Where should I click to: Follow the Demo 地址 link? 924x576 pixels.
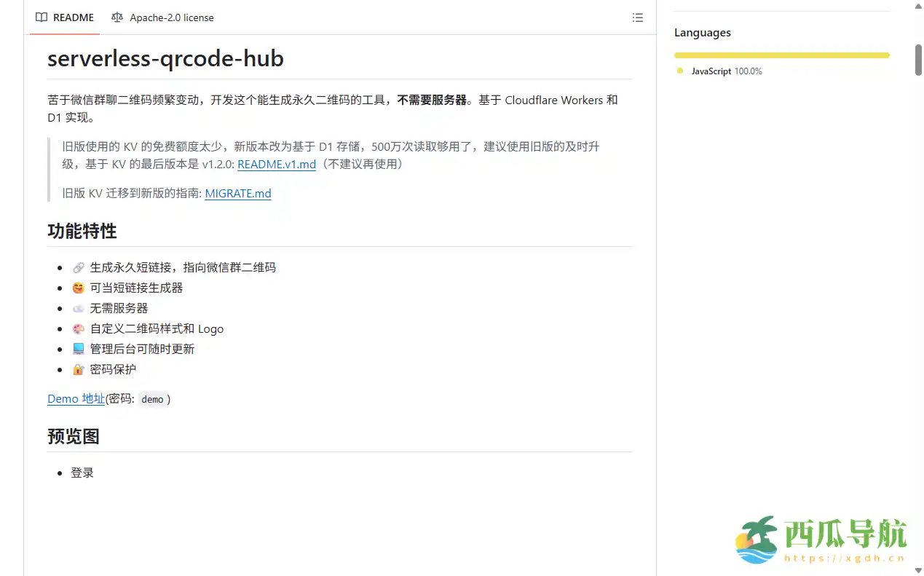tap(76, 398)
